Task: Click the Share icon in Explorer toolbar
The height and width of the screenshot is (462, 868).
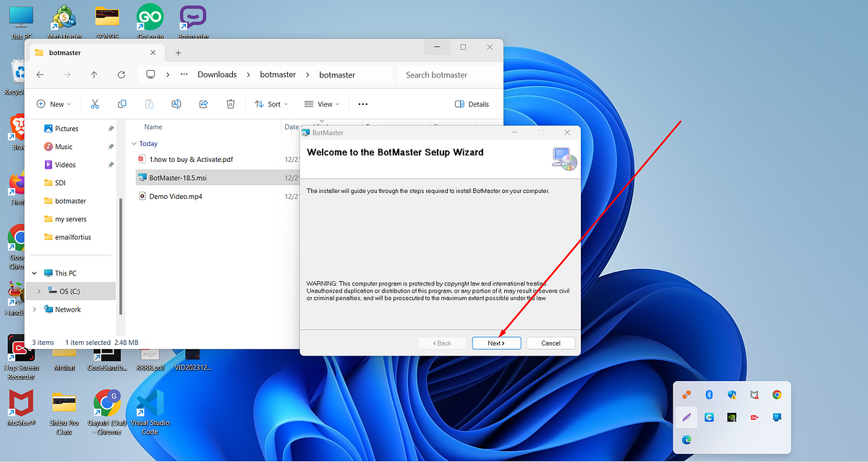Action: (203, 104)
